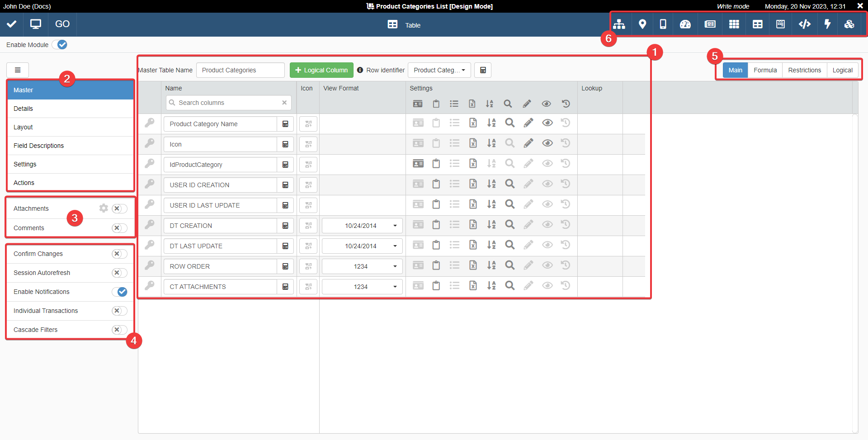Viewport: 868px width, 440px height.
Task: Click the lightning bolt actions icon
Action: [x=827, y=24]
